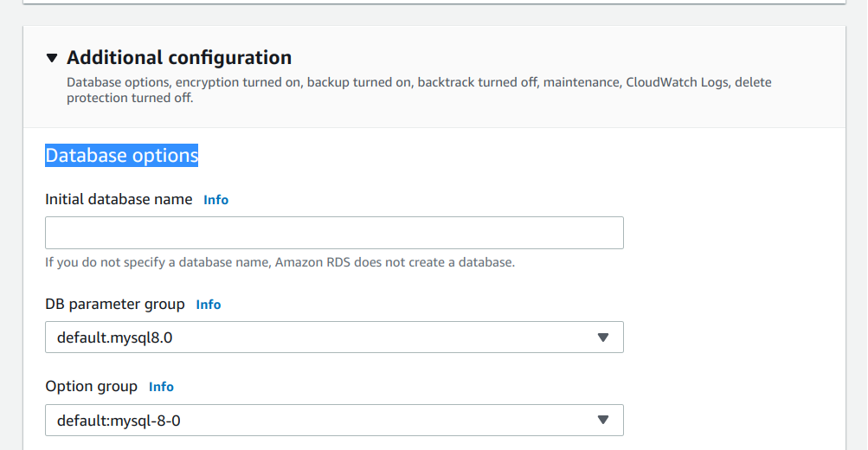Screen dimensions: 868x450
Task: Click the Option group dropdown arrow icon
Action: click(x=603, y=421)
